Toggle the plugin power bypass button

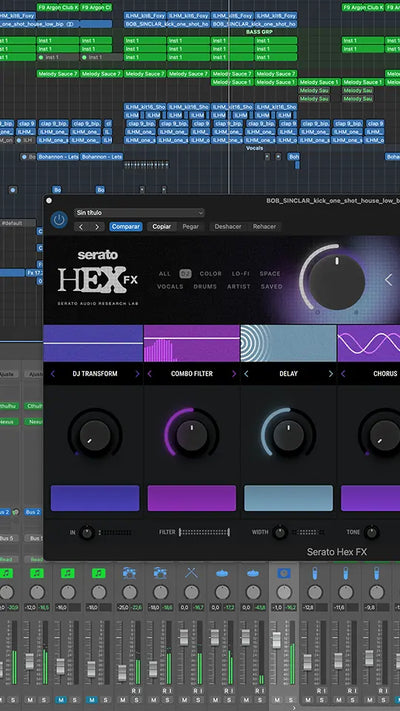pyautogui.click(x=59, y=220)
